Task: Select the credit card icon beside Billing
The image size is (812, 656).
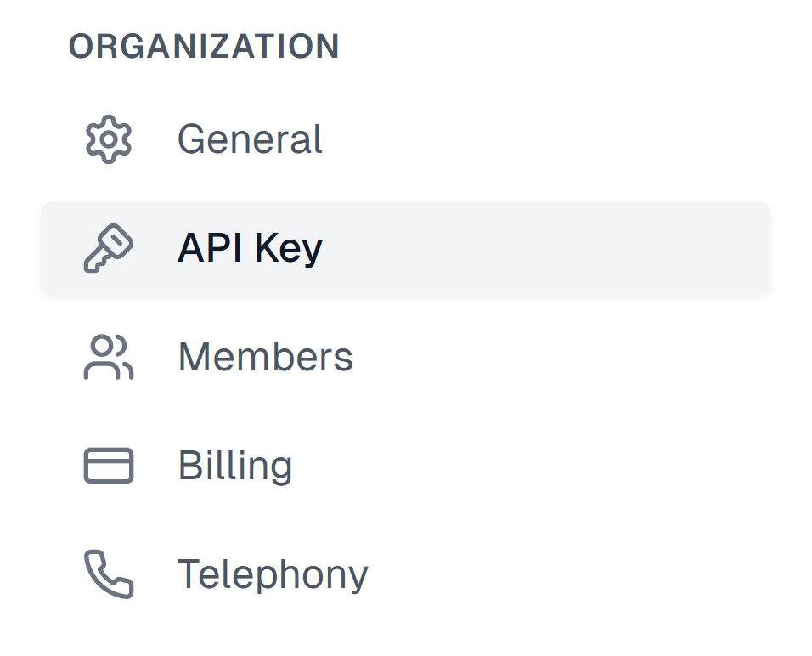Action: click(109, 465)
